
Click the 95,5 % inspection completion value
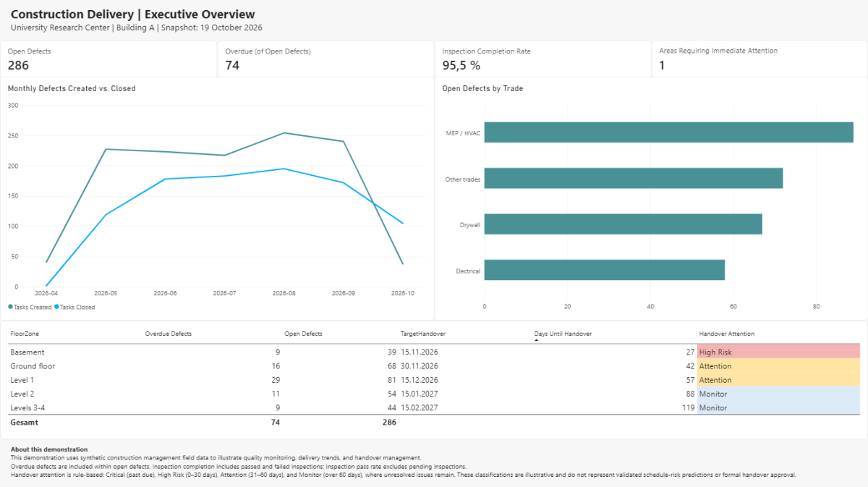[461, 65]
